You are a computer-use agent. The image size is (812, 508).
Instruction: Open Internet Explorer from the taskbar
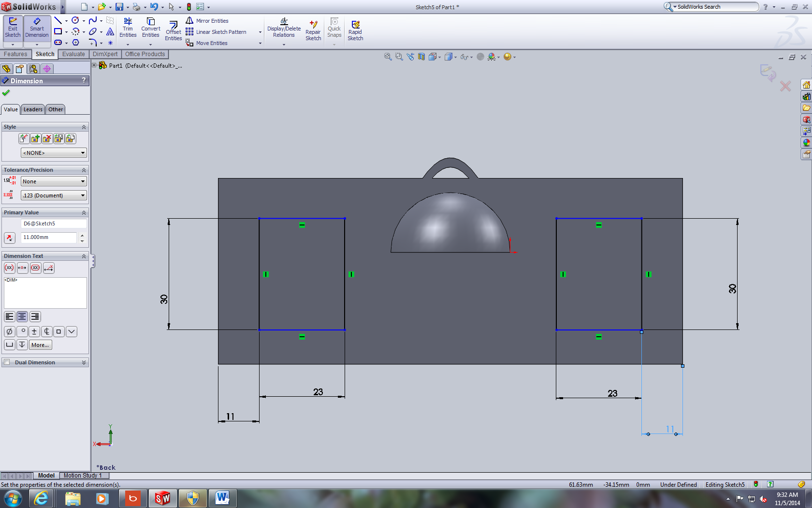pyautogui.click(x=41, y=498)
